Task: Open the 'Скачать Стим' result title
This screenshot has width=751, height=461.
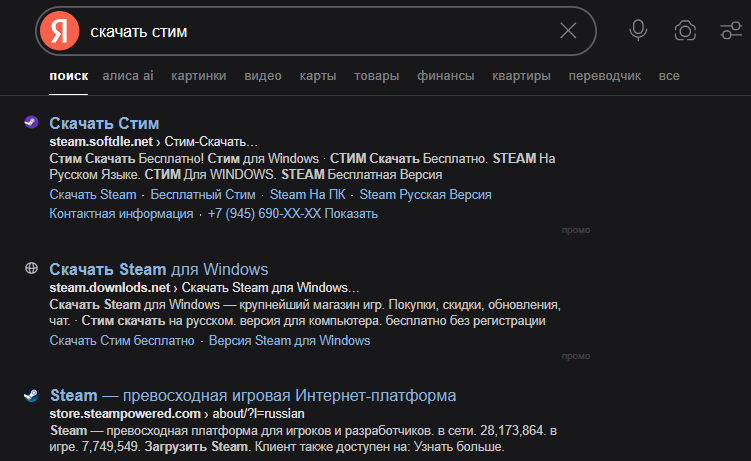Action: 104,123
